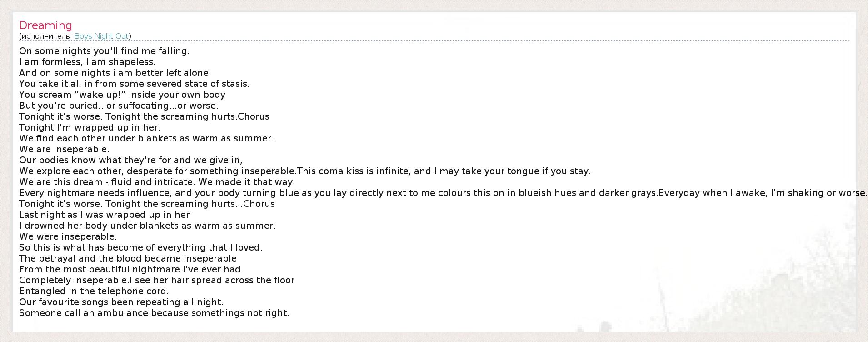The width and height of the screenshot is (868, 342).
Task: Click the lyric containing "wake up!"
Action: pos(122,95)
